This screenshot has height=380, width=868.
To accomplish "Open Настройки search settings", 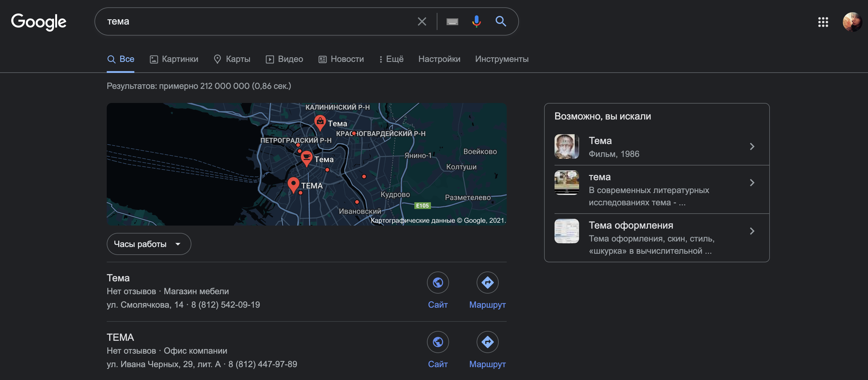I will pos(439,59).
